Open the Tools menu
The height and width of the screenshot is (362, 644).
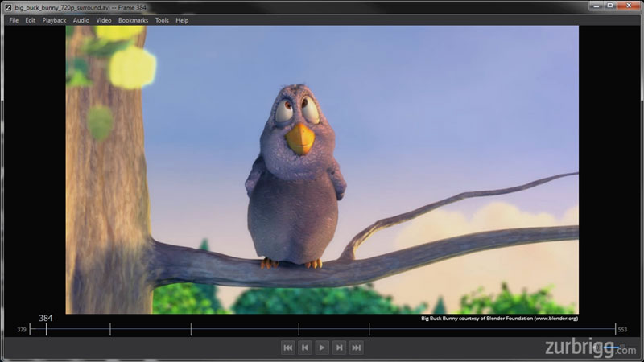pos(162,20)
